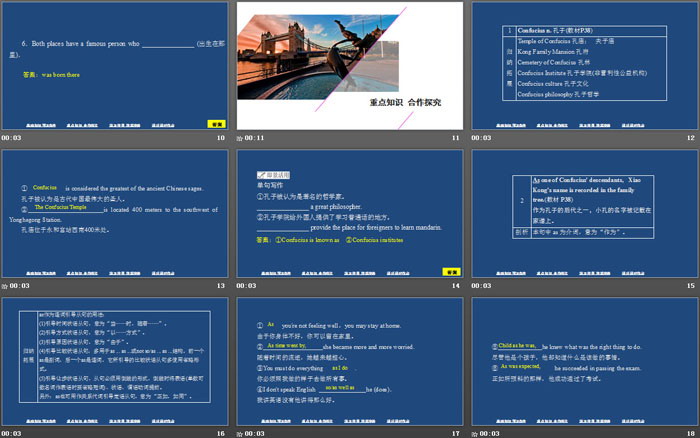
Task: Click the transition star icon under slide 14
Action: (x=240, y=286)
